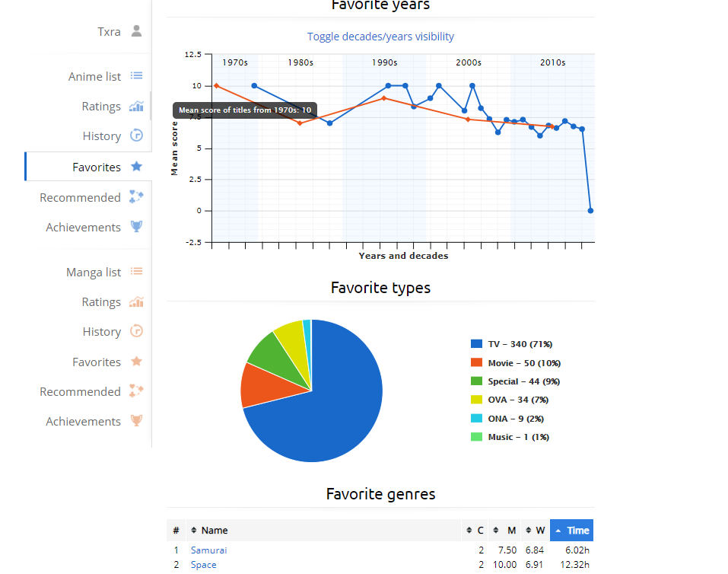The width and height of the screenshot is (728, 574).
Task: Click the anime Favorites star icon
Action: click(x=136, y=167)
